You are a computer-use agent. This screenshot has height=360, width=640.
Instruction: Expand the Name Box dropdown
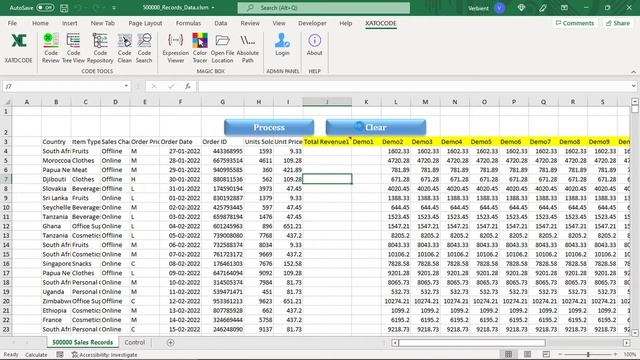pos(126,86)
